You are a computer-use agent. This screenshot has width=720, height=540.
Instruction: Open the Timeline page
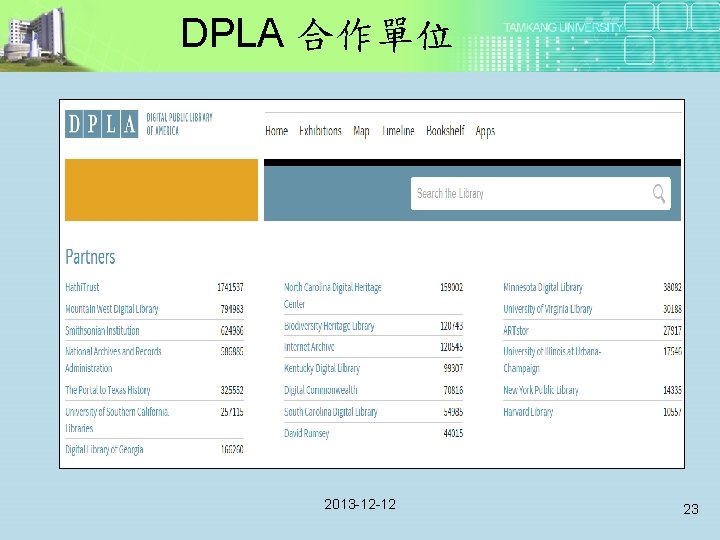point(398,131)
